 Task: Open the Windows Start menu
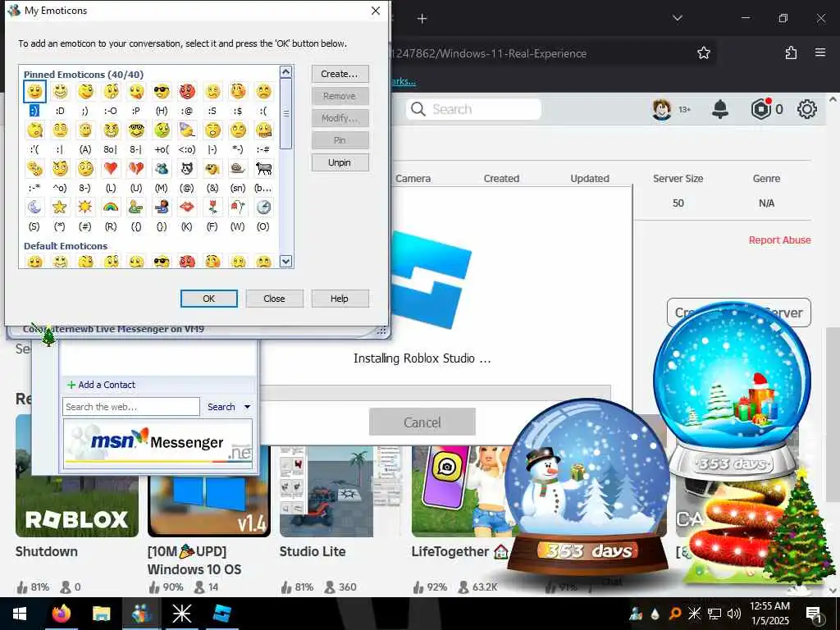click(20, 614)
